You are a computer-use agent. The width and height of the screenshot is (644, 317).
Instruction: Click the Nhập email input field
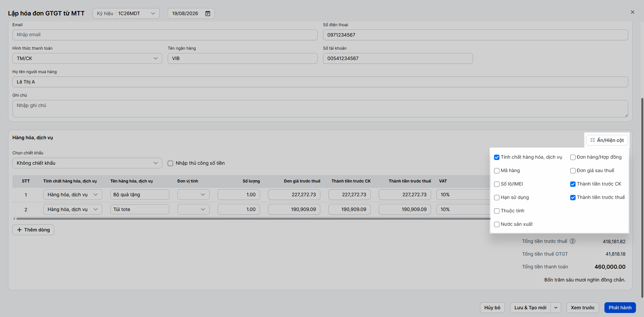(x=165, y=35)
